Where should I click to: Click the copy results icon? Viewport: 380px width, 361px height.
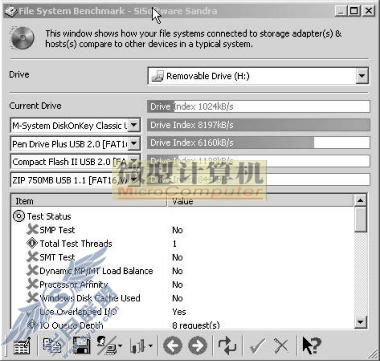click(x=52, y=346)
